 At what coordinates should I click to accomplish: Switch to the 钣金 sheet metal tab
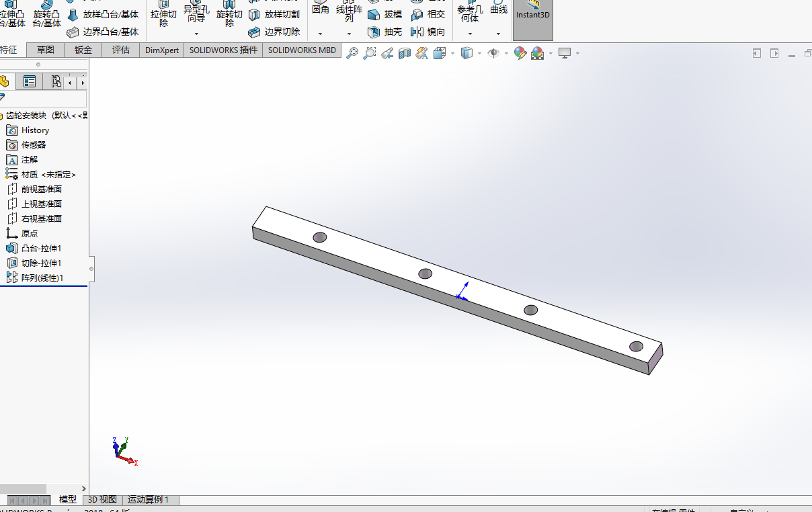point(83,50)
